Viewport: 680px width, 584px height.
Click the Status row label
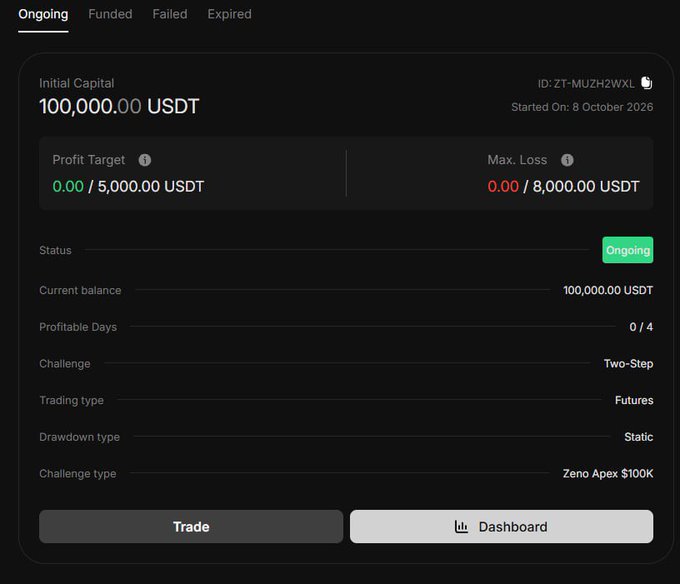(55, 250)
